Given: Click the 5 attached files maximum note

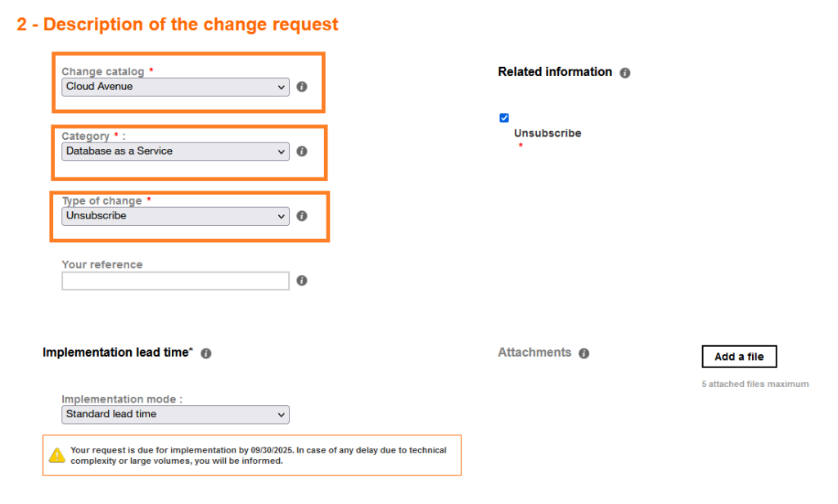Looking at the screenshot, I should tap(755, 384).
